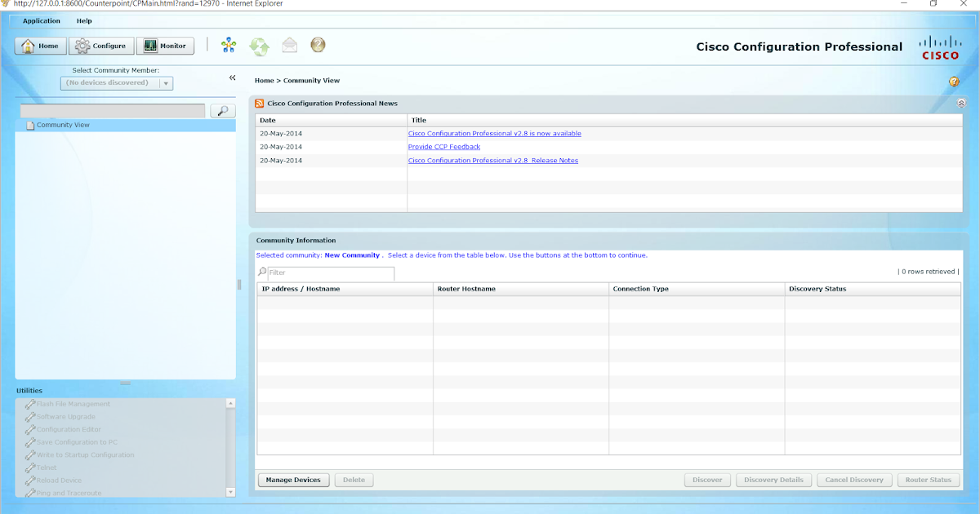
Task: Click Write to Startup Configuration utility
Action: pyautogui.click(x=85, y=455)
